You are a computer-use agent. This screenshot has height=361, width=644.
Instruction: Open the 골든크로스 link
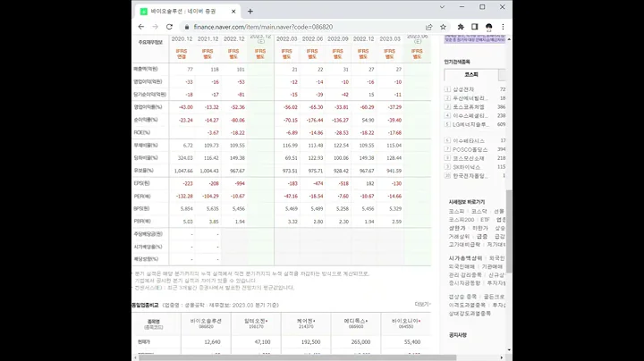click(494, 296)
